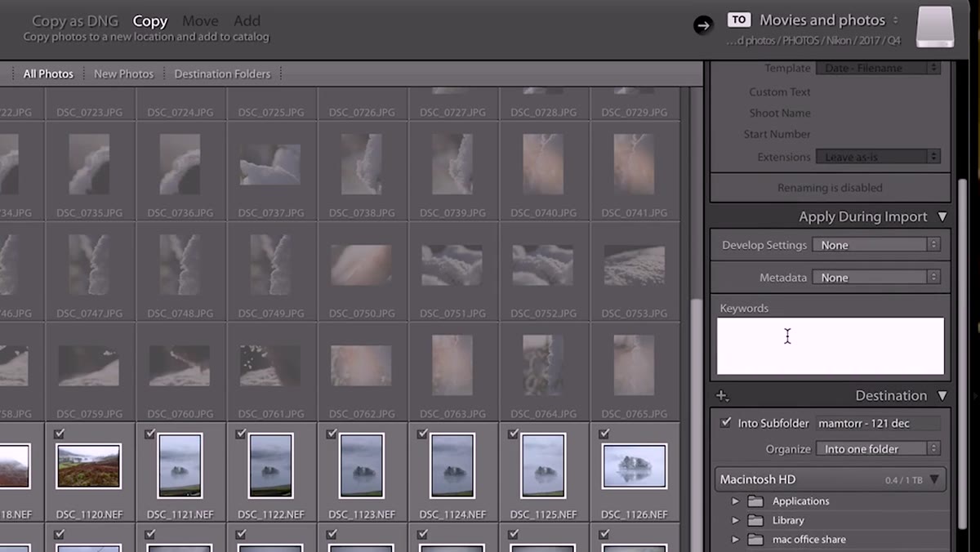Viewport: 980px width, 552px height.
Task: Toggle the Into Subfolder checkbox
Action: [726, 423]
